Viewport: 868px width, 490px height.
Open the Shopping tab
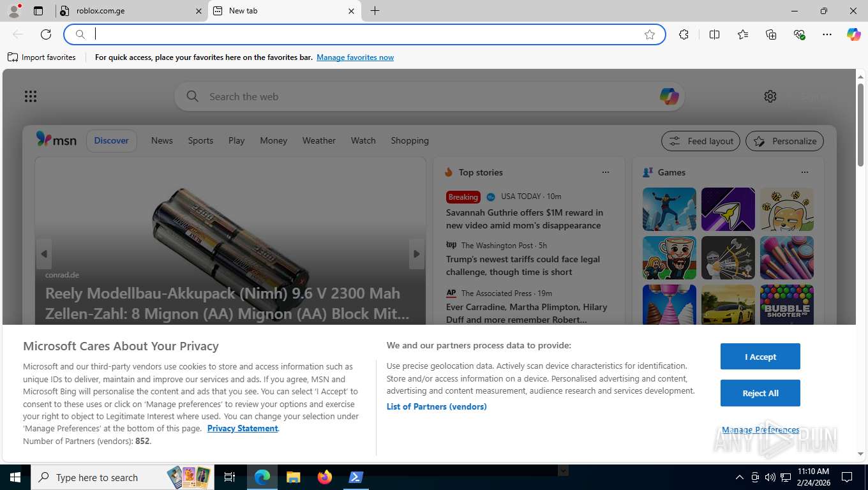click(x=410, y=140)
